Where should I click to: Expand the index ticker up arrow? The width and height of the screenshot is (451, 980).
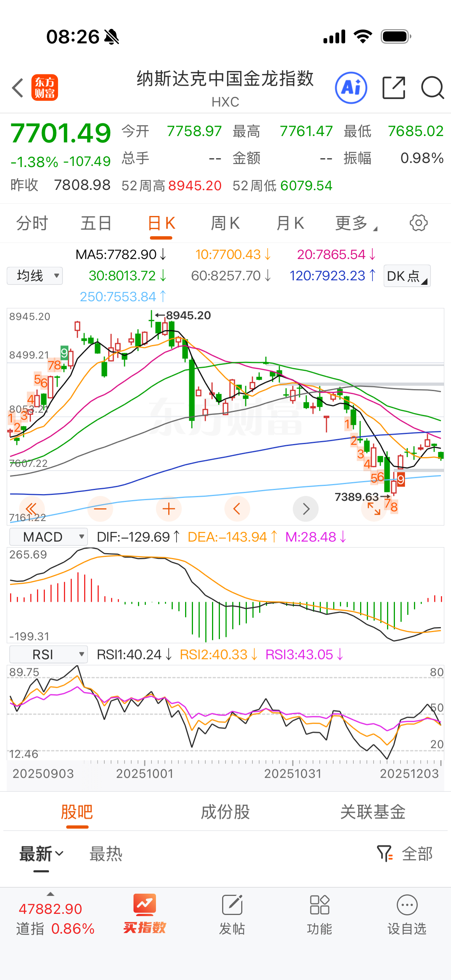tap(50, 894)
